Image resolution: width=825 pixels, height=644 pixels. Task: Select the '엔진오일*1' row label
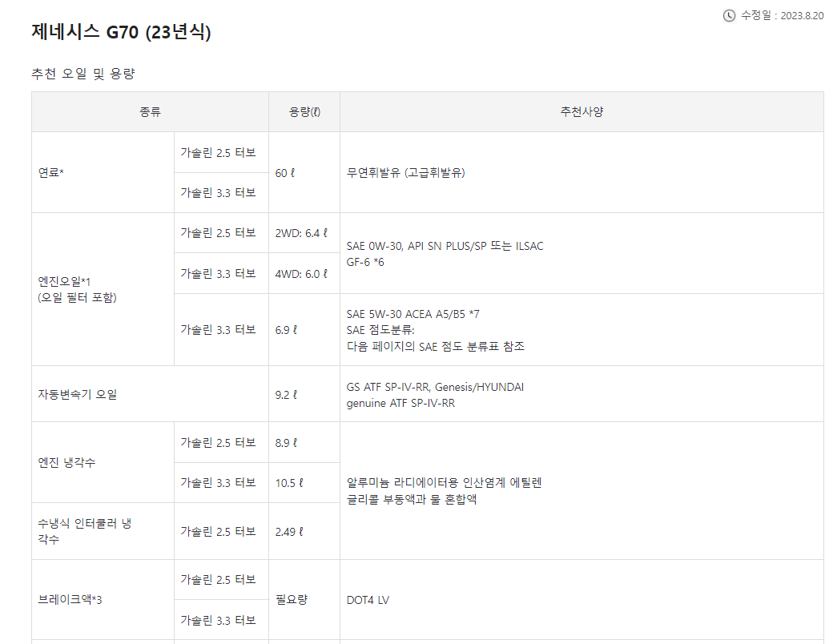click(64, 281)
